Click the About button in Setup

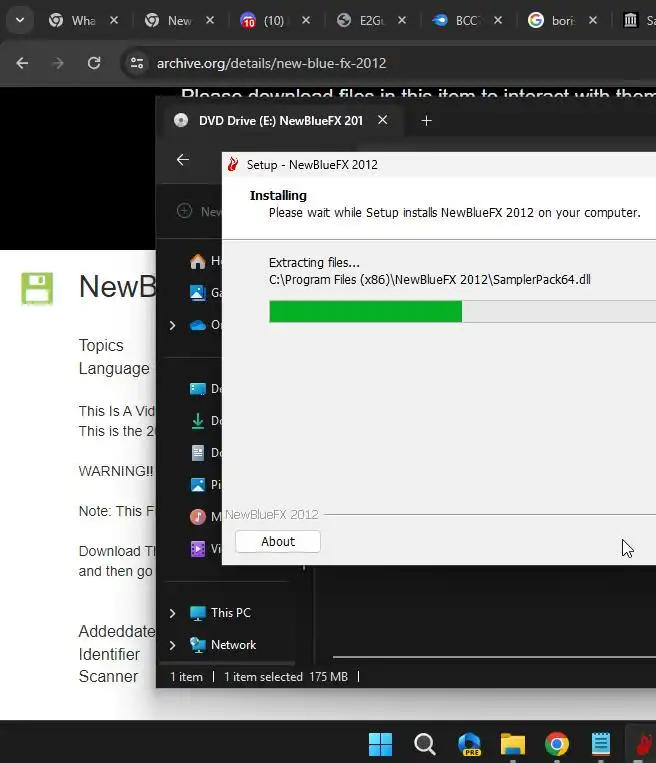pyautogui.click(x=278, y=542)
